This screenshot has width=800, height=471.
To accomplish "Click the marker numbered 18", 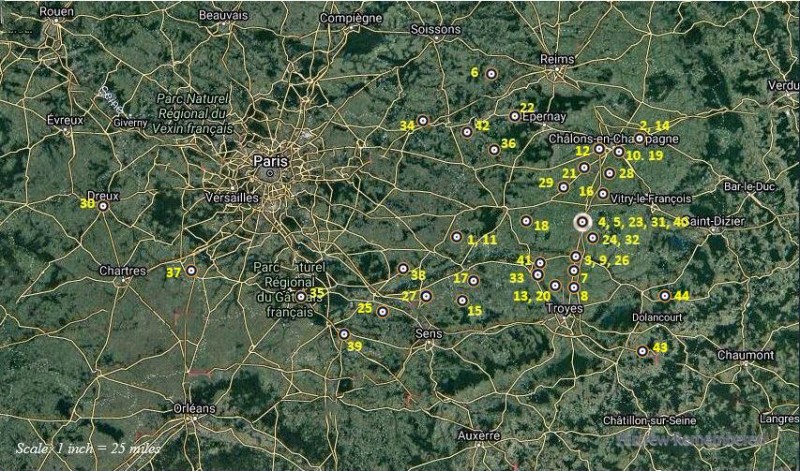I will coord(526,220).
